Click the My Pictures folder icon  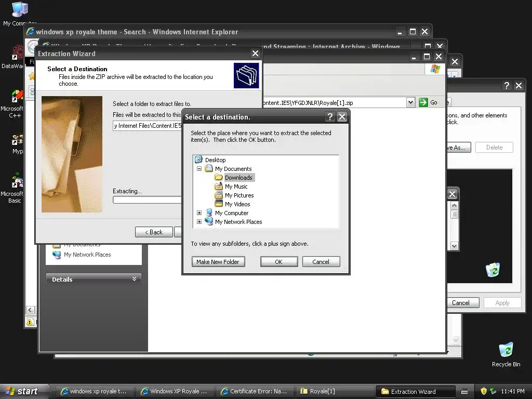219,195
